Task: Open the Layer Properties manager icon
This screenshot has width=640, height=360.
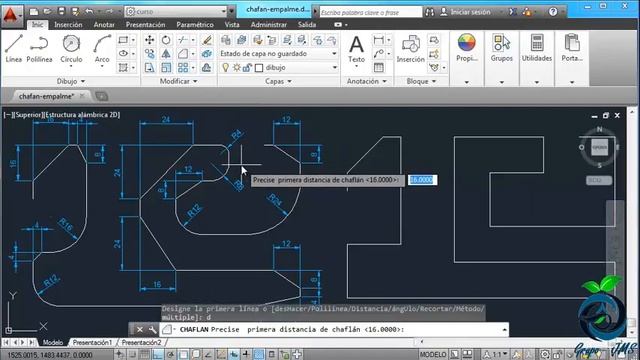Action: (x=225, y=40)
